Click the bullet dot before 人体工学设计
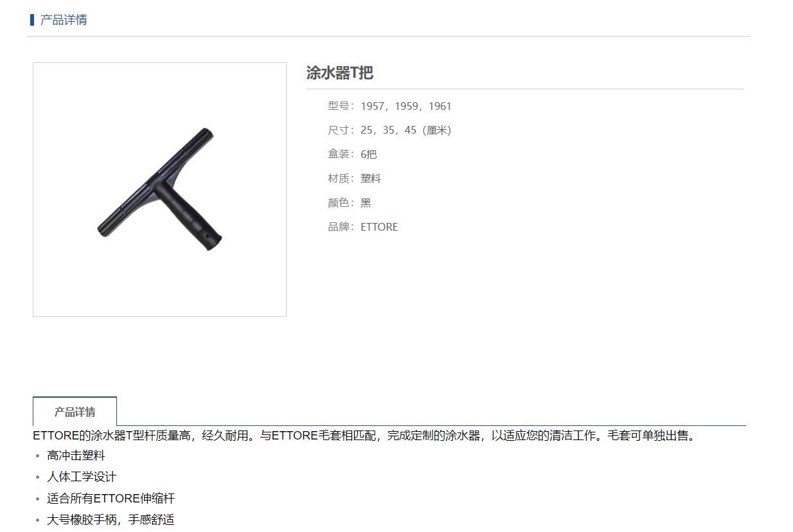Viewport: 793px width, 532px height. 37,477
